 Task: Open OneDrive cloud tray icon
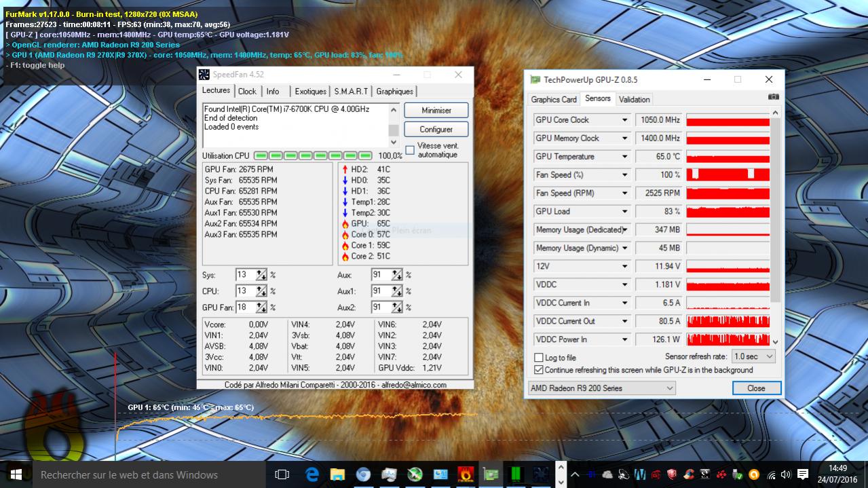[607, 474]
